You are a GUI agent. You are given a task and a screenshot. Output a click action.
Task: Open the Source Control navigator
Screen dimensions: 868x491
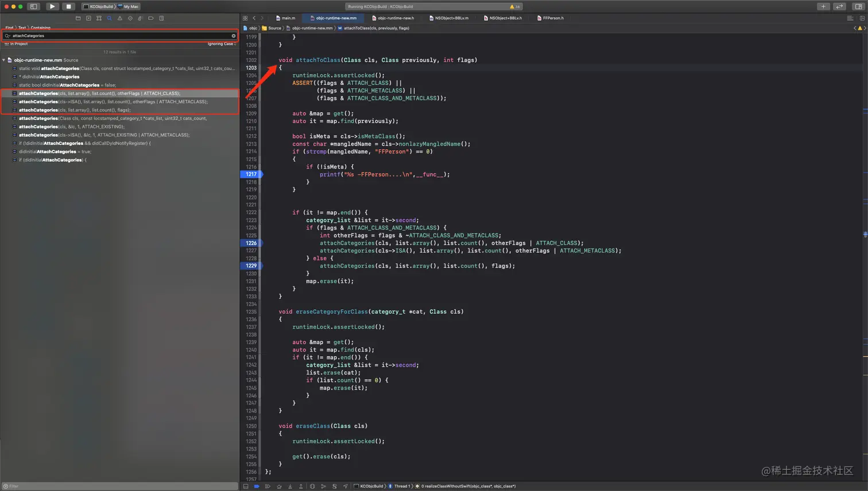coord(88,18)
